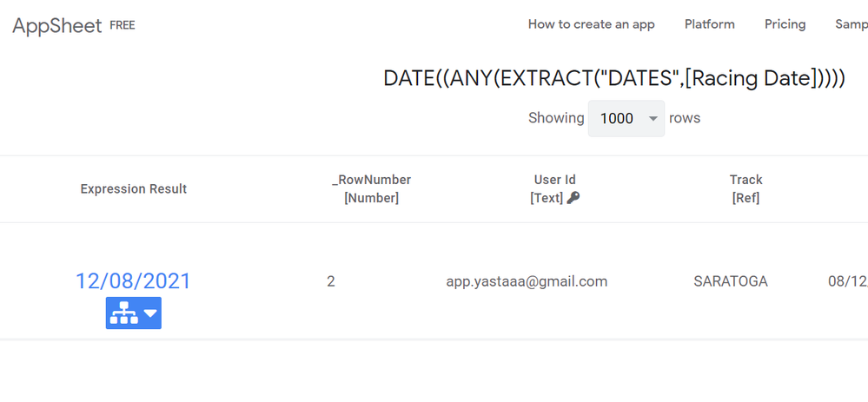Click the SARATOGA track cell
Viewport: 868px width, 402px height.
(731, 281)
